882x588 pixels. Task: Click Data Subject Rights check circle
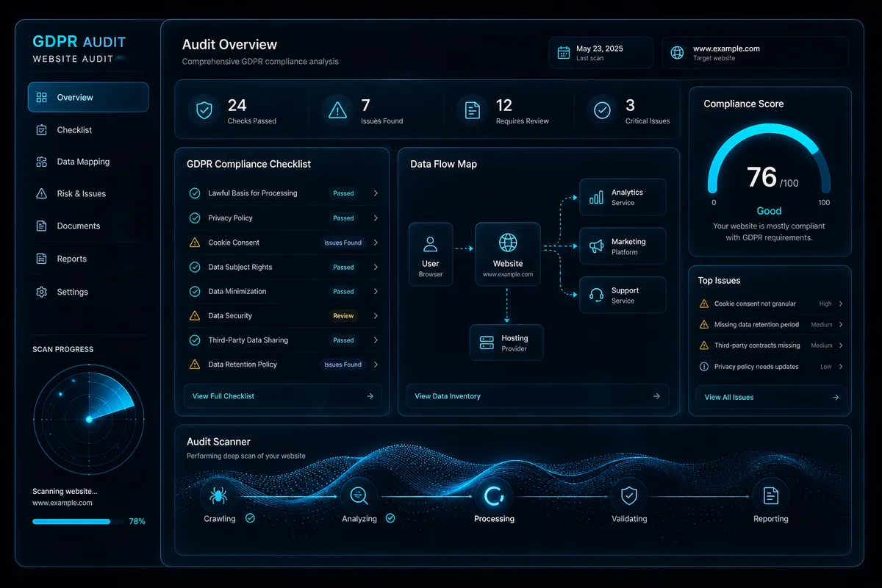(x=195, y=267)
